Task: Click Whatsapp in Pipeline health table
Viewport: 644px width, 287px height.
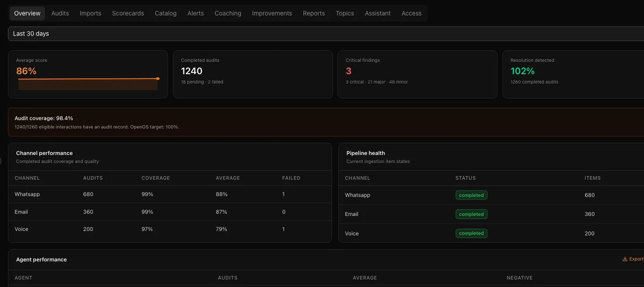Action: tap(357, 195)
